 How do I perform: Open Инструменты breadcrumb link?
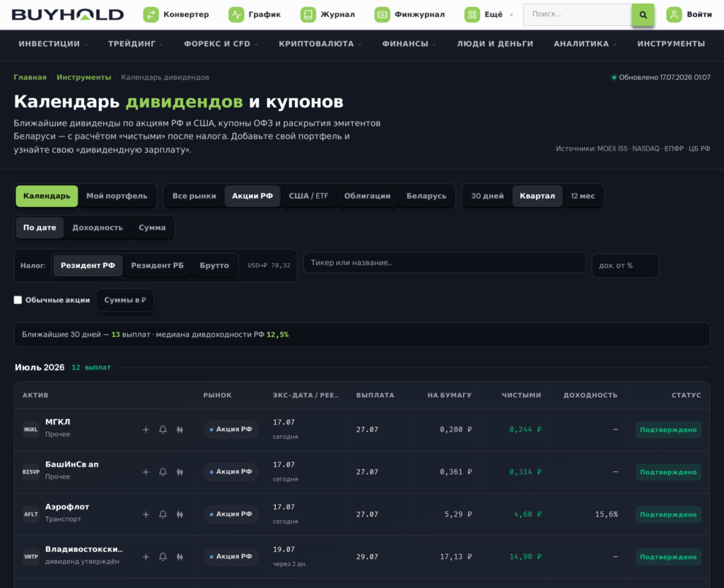(84, 77)
